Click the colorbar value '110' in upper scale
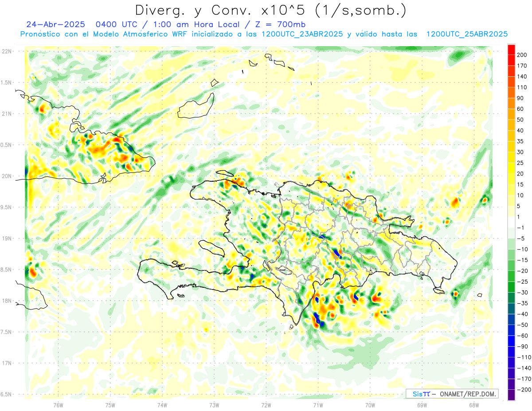Screen dimensions: 532x411 click(x=522, y=87)
